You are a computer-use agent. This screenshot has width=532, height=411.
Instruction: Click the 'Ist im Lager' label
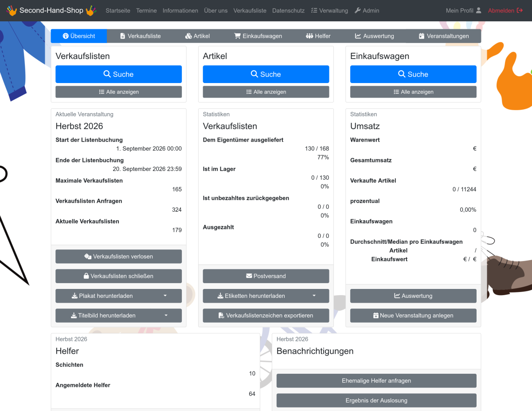coord(219,169)
